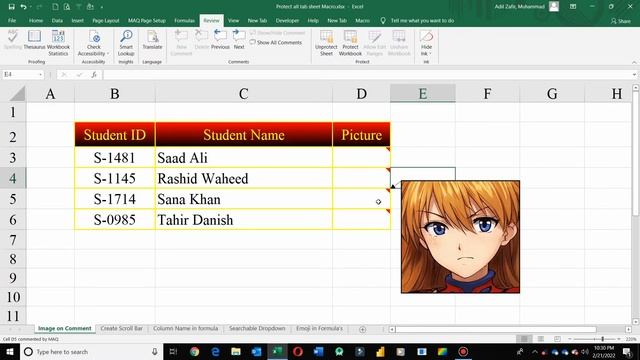This screenshot has height=360, width=640.
Task: Click the zoom out minus button
Action: point(570,339)
